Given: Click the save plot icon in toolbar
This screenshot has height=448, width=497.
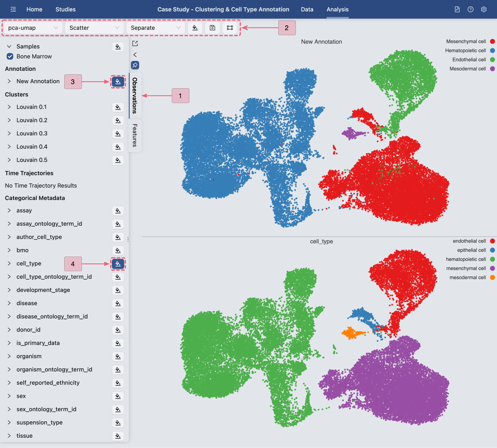Looking at the screenshot, I should coord(212,28).
